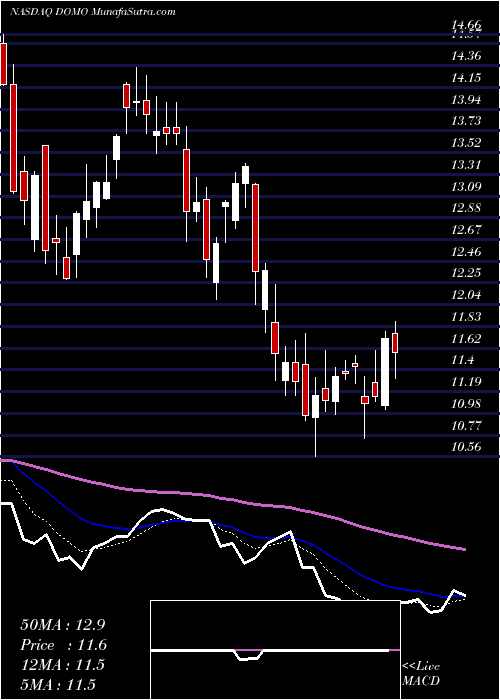Image resolution: width=500 pixels, height=700 pixels.
Task: Select the 13.73 price axis label
Action: 467,121
